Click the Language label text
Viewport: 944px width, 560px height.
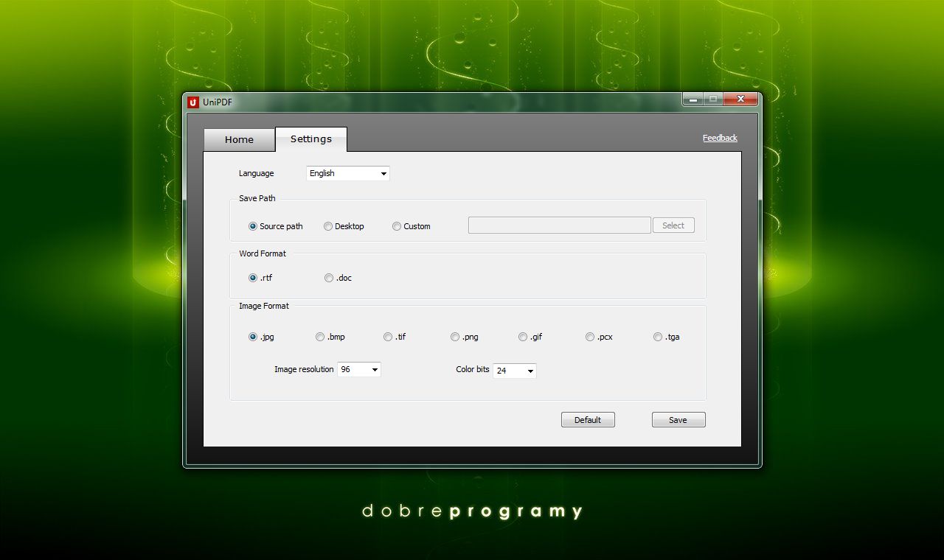(256, 173)
